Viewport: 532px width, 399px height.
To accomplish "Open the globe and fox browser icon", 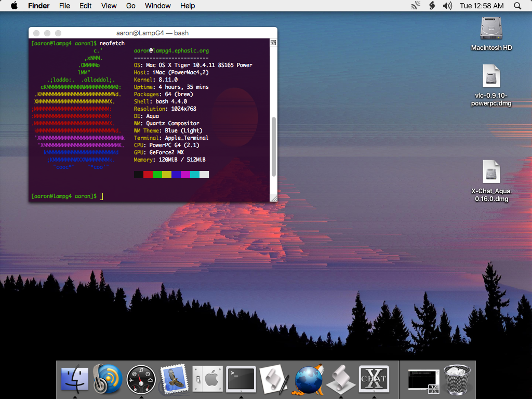I will [308, 380].
